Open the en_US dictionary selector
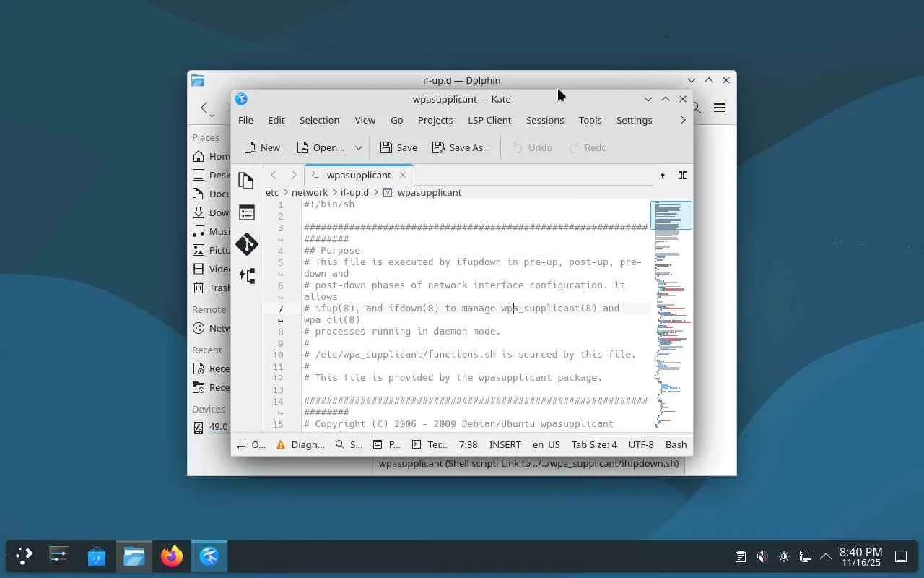 546,444
